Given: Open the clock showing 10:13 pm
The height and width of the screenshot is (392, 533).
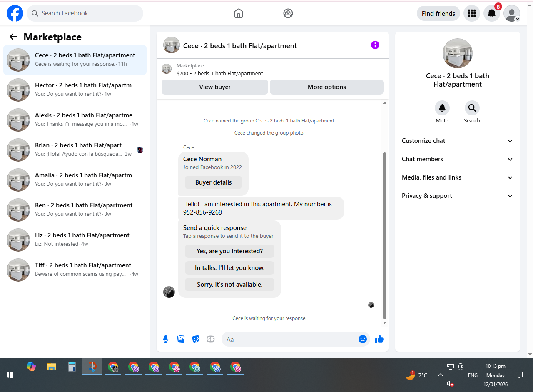Looking at the screenshot, I should coord(496,375).
